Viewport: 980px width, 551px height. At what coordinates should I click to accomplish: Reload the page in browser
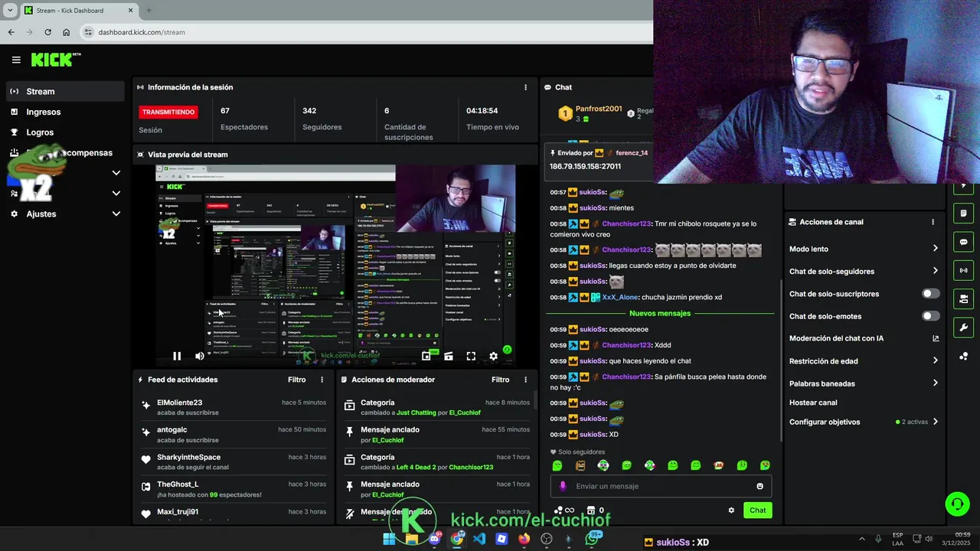click(x=47, y=32)
